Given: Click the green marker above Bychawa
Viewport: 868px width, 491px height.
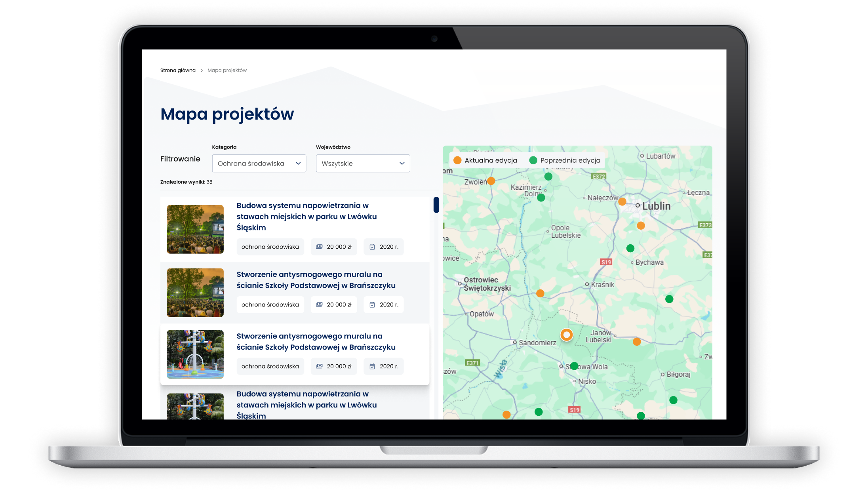Looking at the screenshot, I should coord(630,248).
